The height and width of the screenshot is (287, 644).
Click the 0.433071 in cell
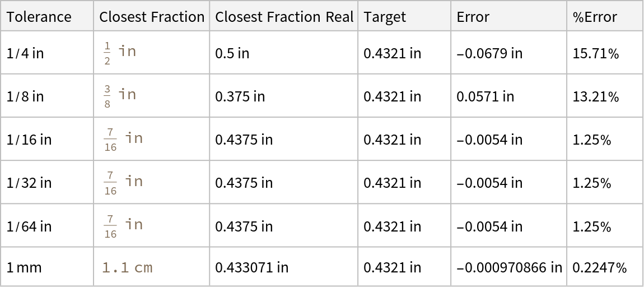click(251, 267)
